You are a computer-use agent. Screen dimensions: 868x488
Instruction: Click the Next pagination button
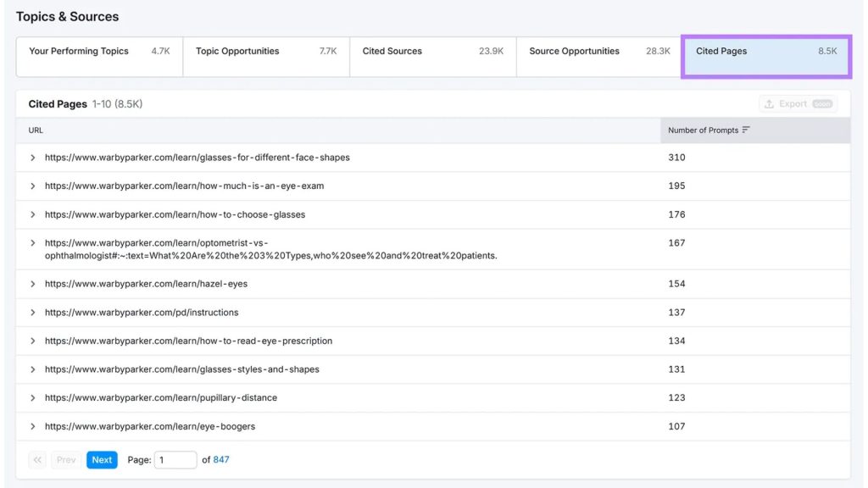(102, 460)
